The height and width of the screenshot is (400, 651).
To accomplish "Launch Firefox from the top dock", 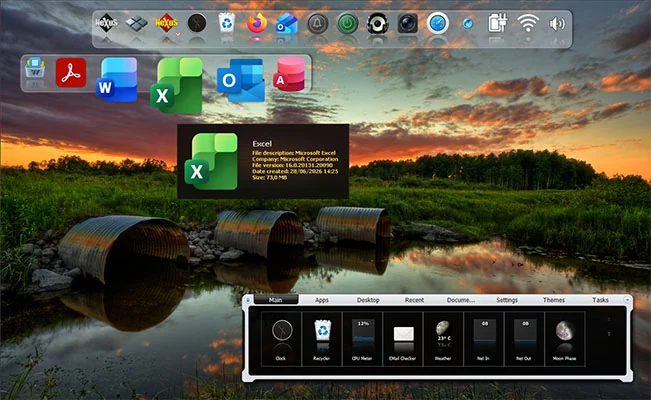I will click(257, 23).
